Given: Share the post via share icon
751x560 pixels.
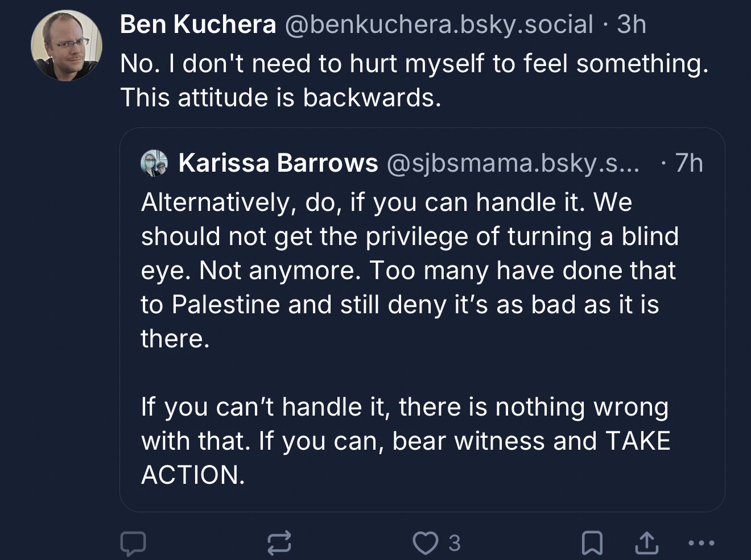Looking at the screenshot, I should click(x=646, y=544).
